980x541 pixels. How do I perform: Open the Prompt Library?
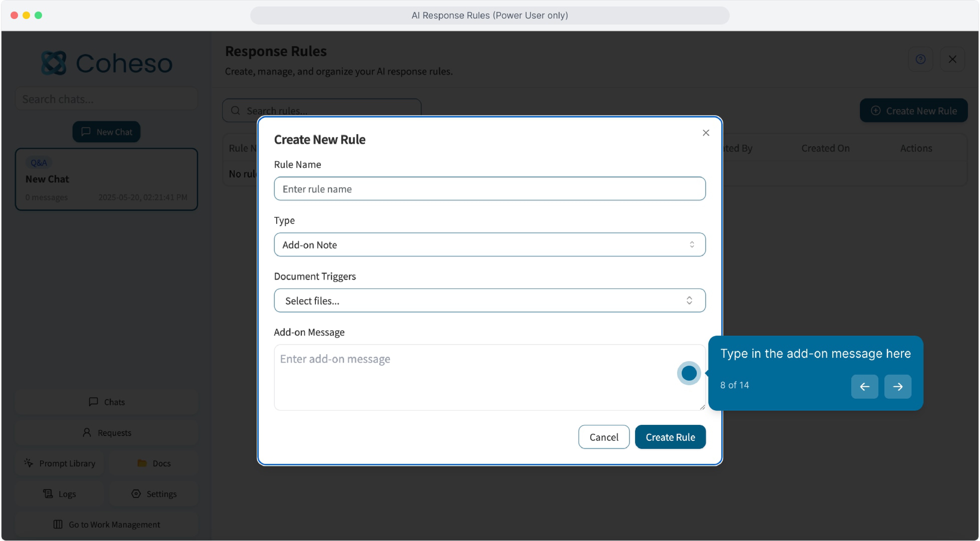pyautogui.click(x=60, y=463)
